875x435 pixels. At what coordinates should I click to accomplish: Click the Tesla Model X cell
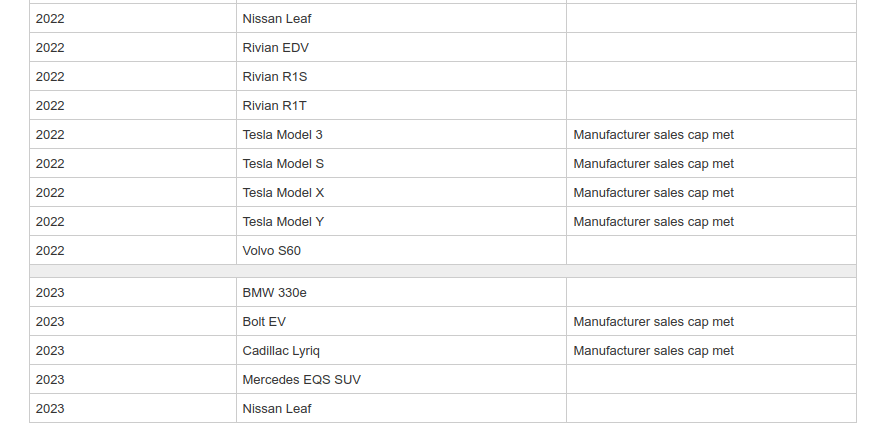click(401, 192)
